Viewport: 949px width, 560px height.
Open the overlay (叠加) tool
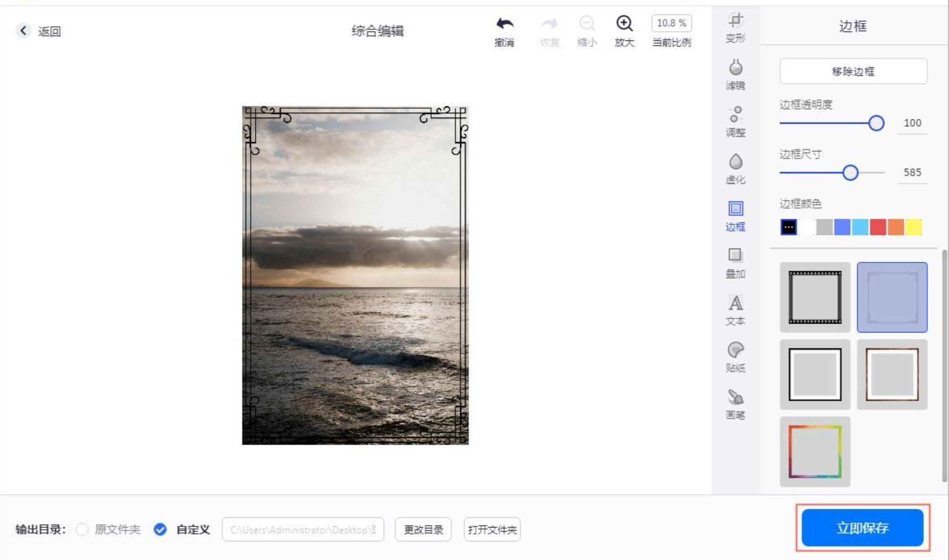tap(735, 263)
